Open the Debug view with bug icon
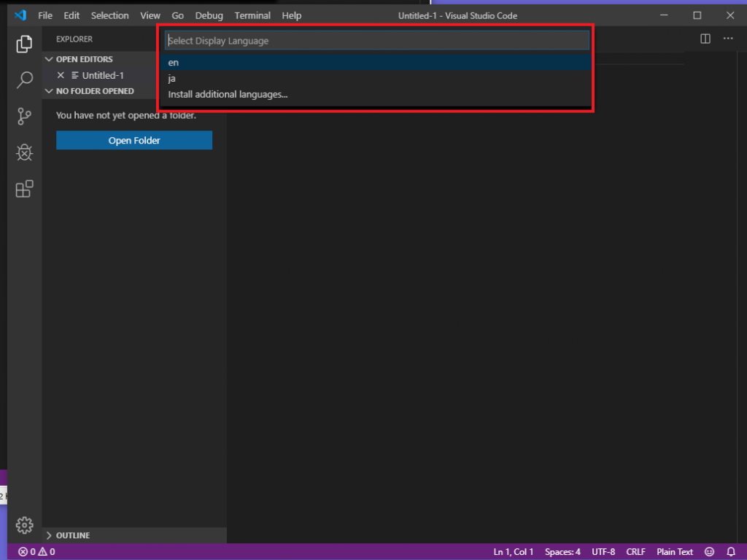The width and height of the screenshot is (747, 560). pyautogui.click(x=24, y=152)
